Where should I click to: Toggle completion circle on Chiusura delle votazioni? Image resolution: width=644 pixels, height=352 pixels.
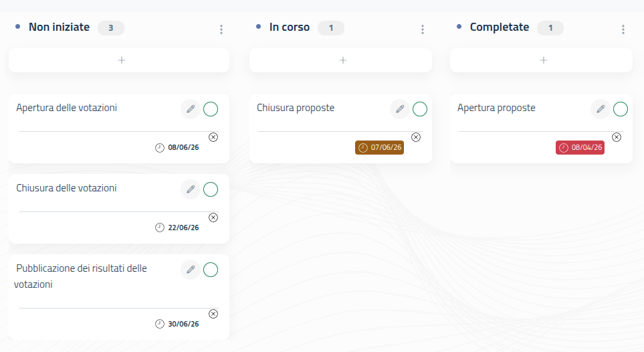(x=211, y=189)
